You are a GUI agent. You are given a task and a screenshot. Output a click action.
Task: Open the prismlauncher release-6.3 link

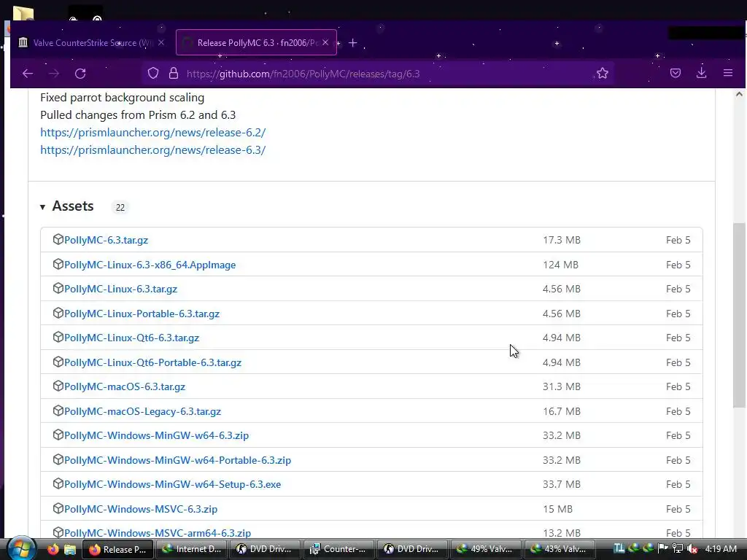pyautogui.click(x=153, y=150)
